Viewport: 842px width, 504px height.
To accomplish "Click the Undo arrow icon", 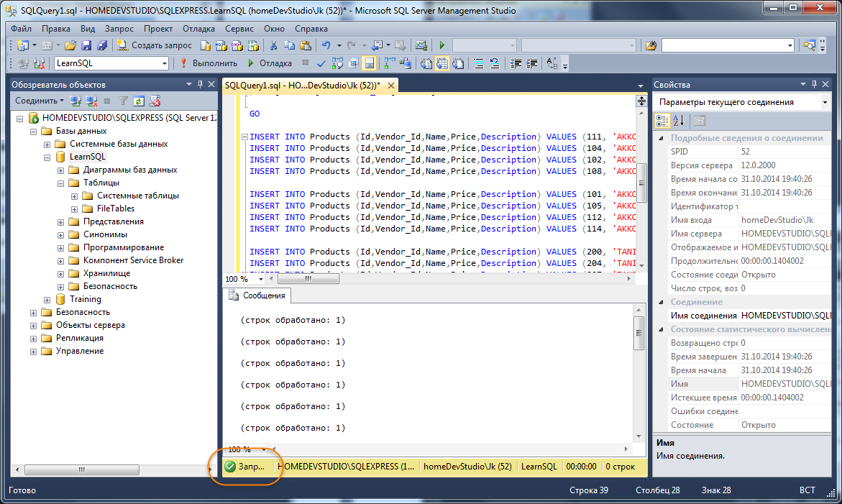I will (326, 45).
